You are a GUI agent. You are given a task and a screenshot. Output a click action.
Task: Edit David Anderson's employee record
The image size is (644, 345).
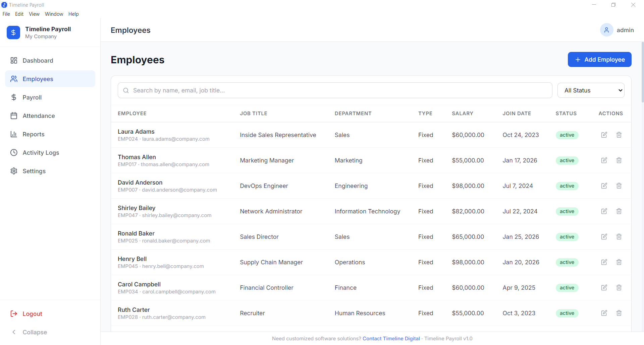(604, 186)
